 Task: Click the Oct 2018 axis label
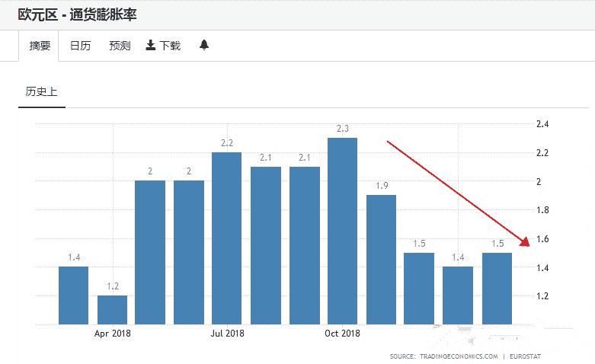(342, 334)
